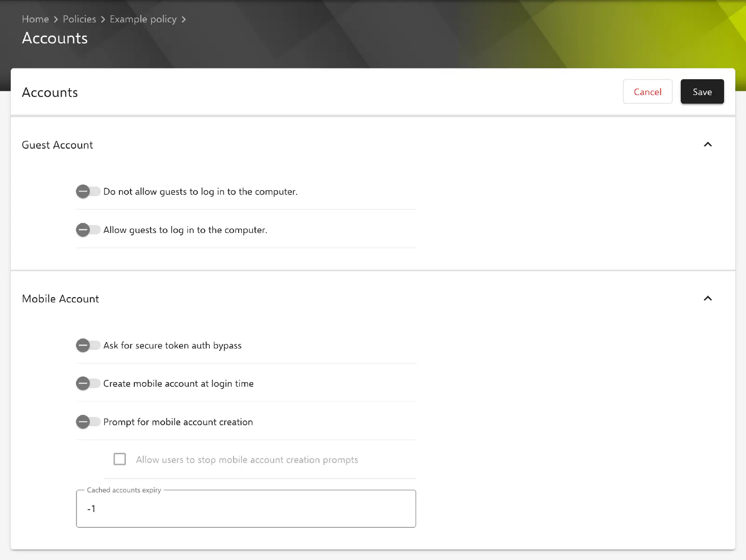Click the 'Ask for secure token auth bypass' label
This screenshot has height=560, width=746.
point(173,345)
